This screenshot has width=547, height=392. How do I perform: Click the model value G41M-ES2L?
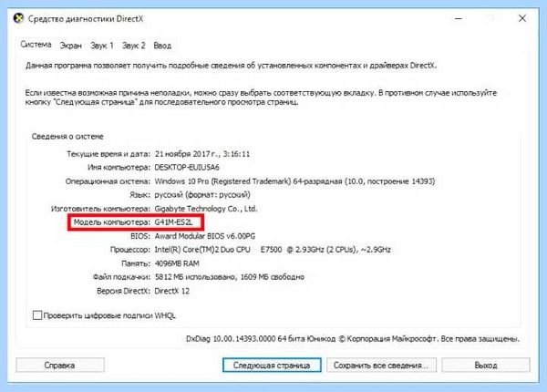(173, 222)
